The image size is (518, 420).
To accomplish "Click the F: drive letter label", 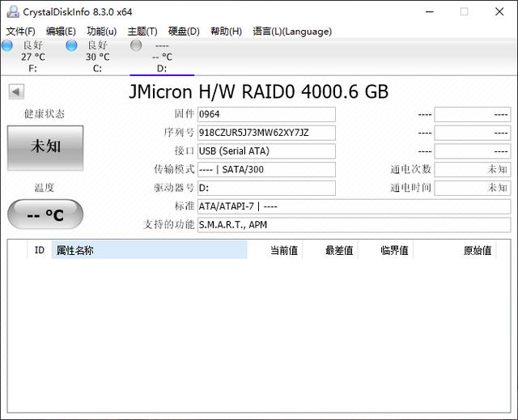I will pos(32,69).
